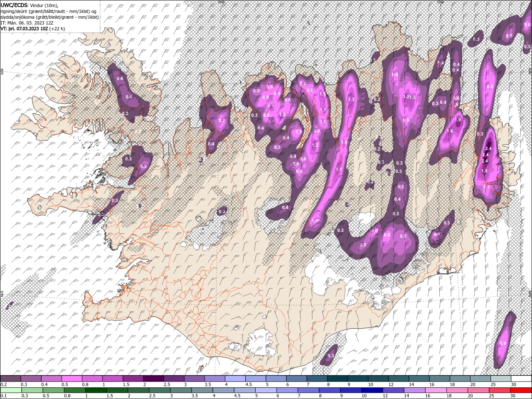The width and height of the screenshot is (532, 399).
Task: Pick the 8–9 medium blue swatch, rain scale
Action: (x=329, y=390)
